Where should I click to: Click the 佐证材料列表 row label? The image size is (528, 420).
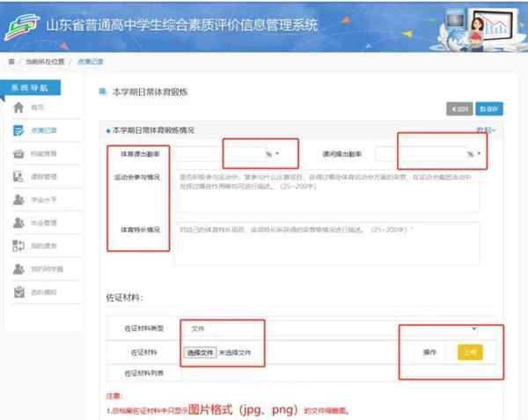point(144,373)
